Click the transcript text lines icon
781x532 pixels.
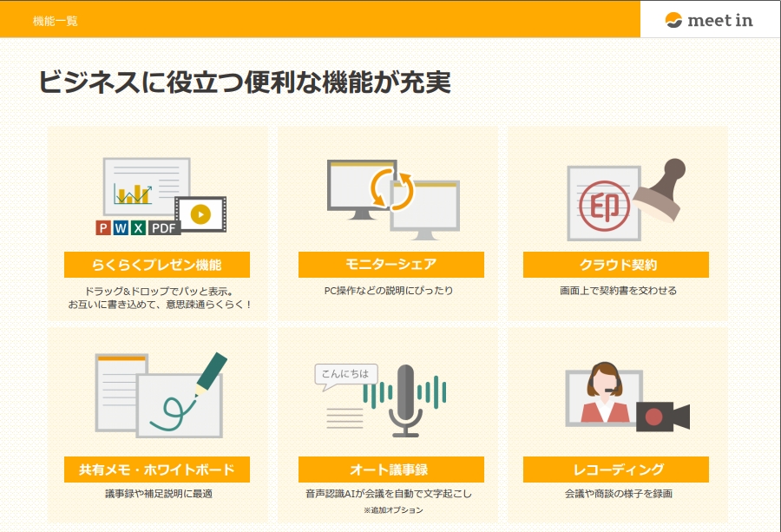[x=345, y=418]
